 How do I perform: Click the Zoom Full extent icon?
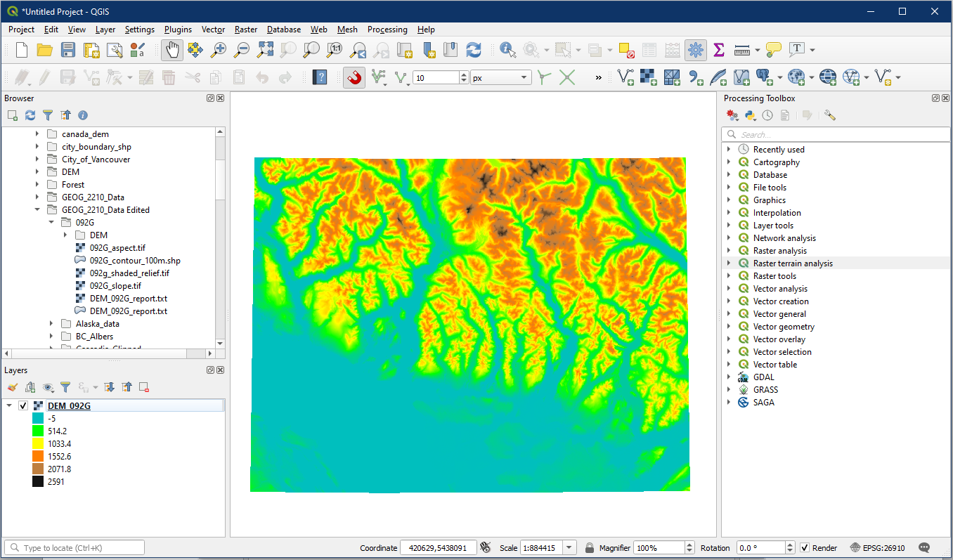pos(265,50)
